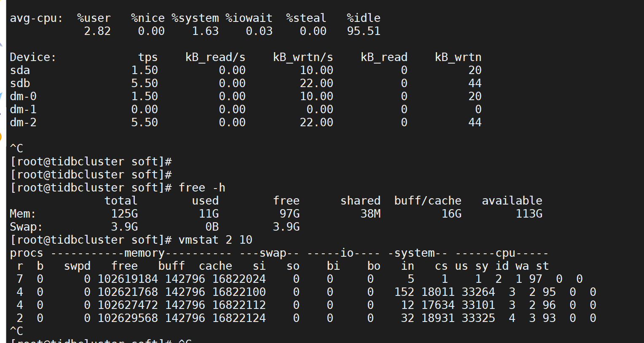Click the dm-1 device name

click(23, 109)
